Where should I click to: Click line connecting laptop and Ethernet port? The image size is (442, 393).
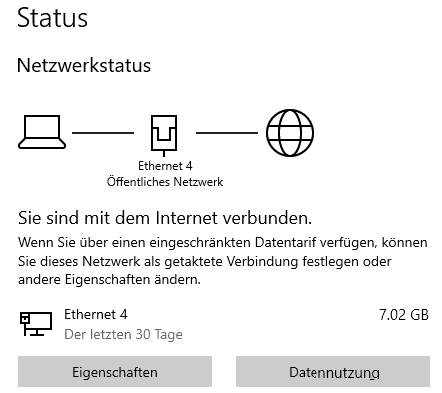103,133
